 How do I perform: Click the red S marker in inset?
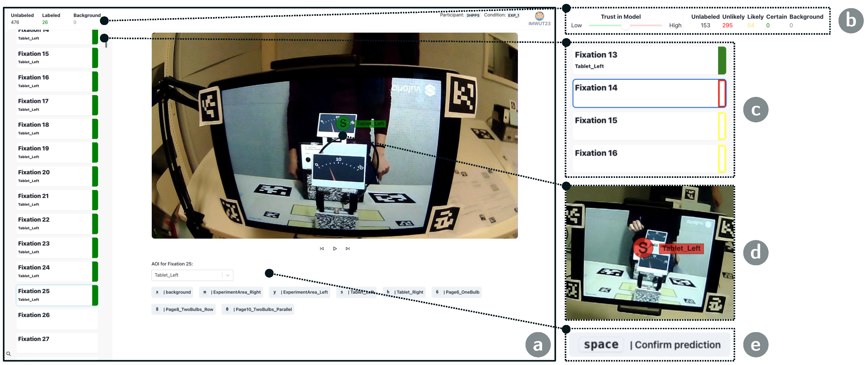coord(643,248)
